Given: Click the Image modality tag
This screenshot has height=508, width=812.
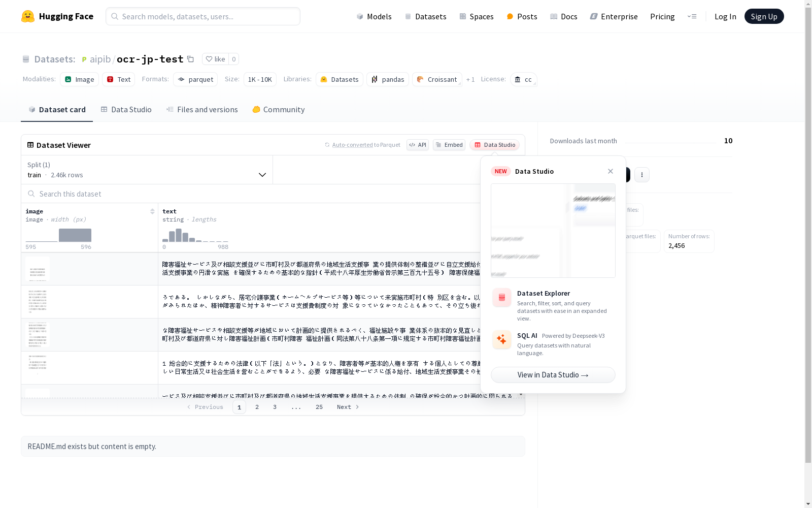Looking at the screenshot, I should [79, 79].
